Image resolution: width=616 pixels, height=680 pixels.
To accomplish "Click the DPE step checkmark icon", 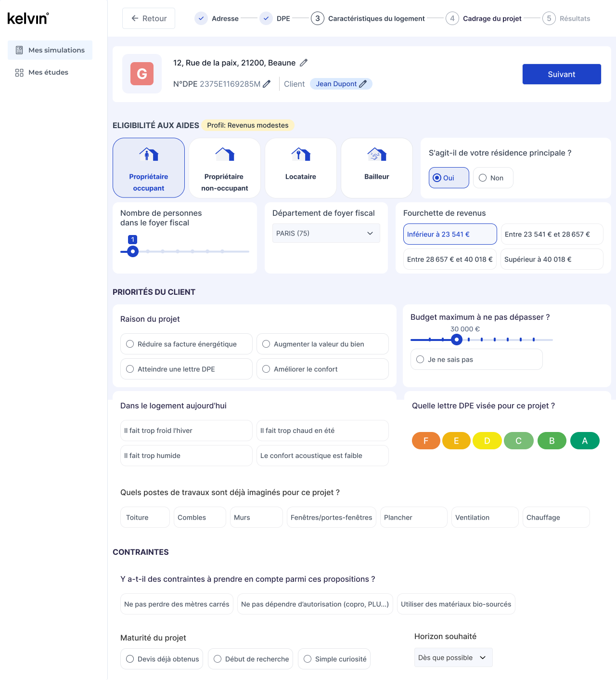I will click(x=266, y=18).
